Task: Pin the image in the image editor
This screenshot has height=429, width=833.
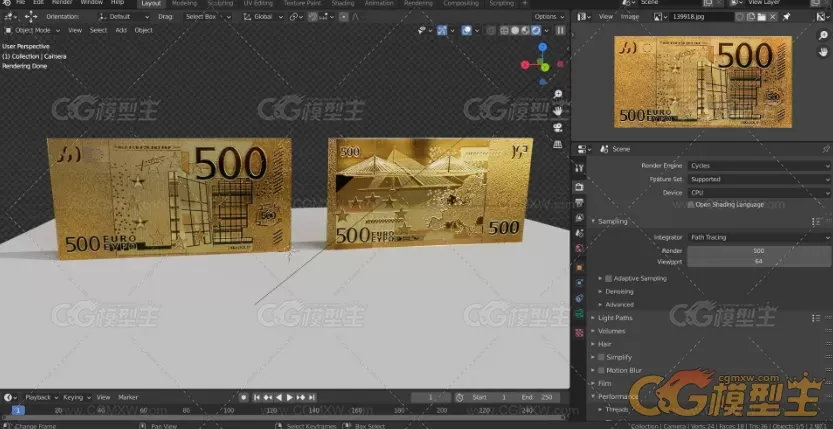Action: pos(786,16)
